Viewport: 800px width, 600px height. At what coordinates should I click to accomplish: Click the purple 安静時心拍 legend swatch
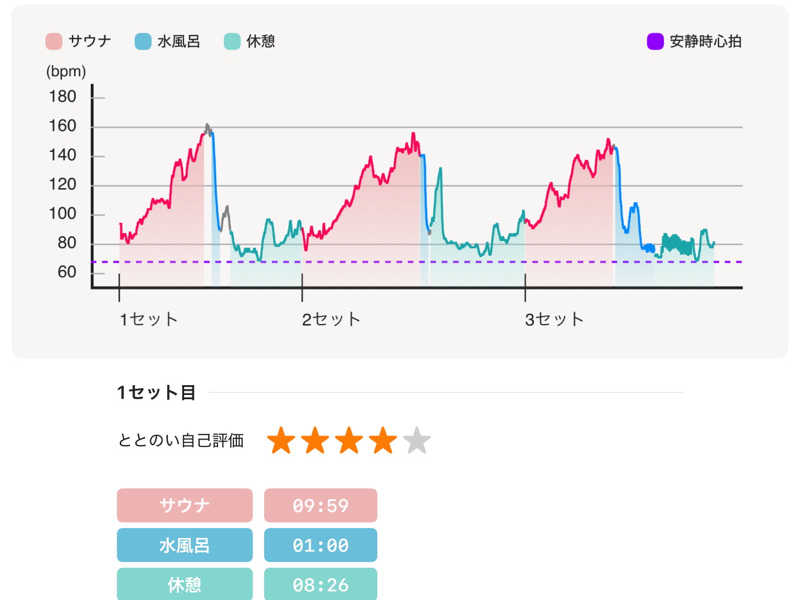[x=655, y=41]
